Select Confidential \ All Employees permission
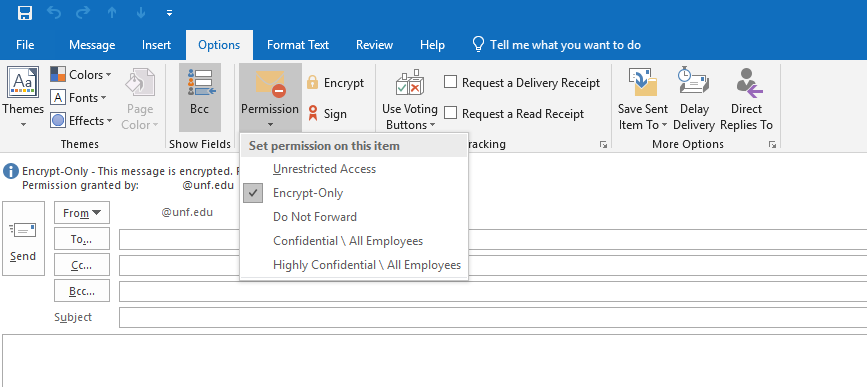This screenshot has width=867, height=387. 354,241
